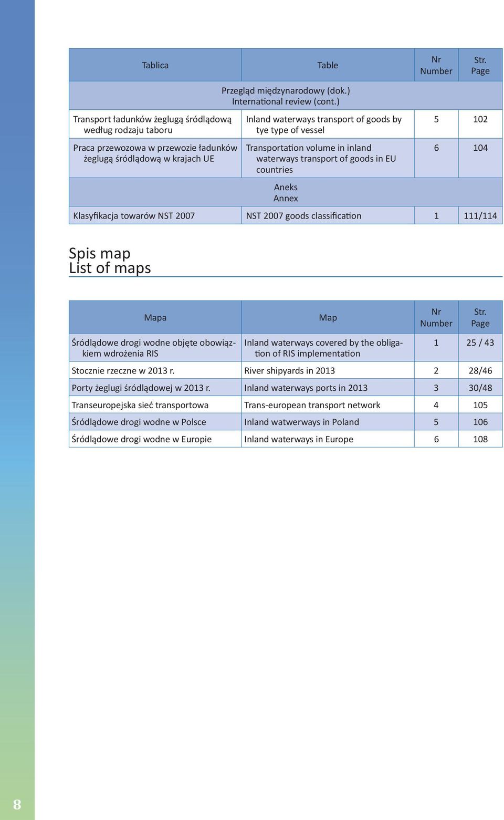Click page reference 30/48
The height and width of the screenshot is (820, 504).
[480, 388]
